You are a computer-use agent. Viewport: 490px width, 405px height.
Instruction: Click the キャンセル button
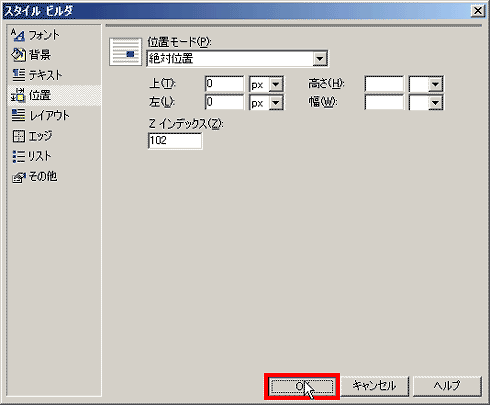pos(374,386)
